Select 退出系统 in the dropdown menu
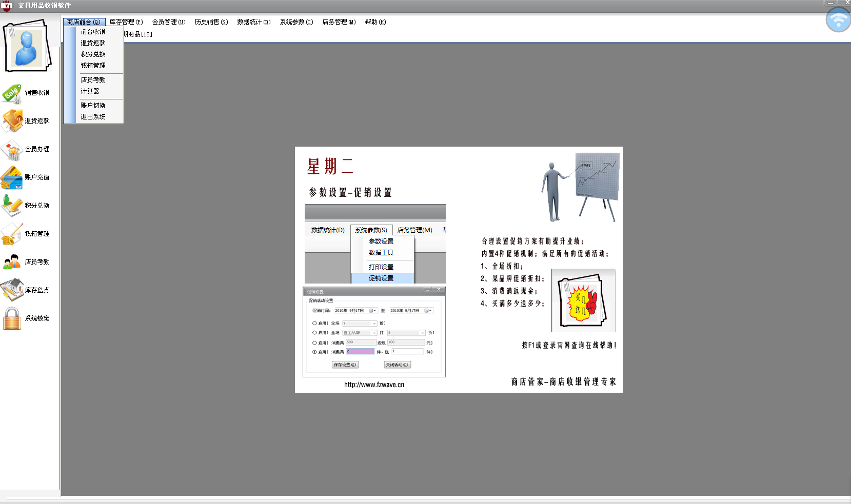 coord(93,117)
